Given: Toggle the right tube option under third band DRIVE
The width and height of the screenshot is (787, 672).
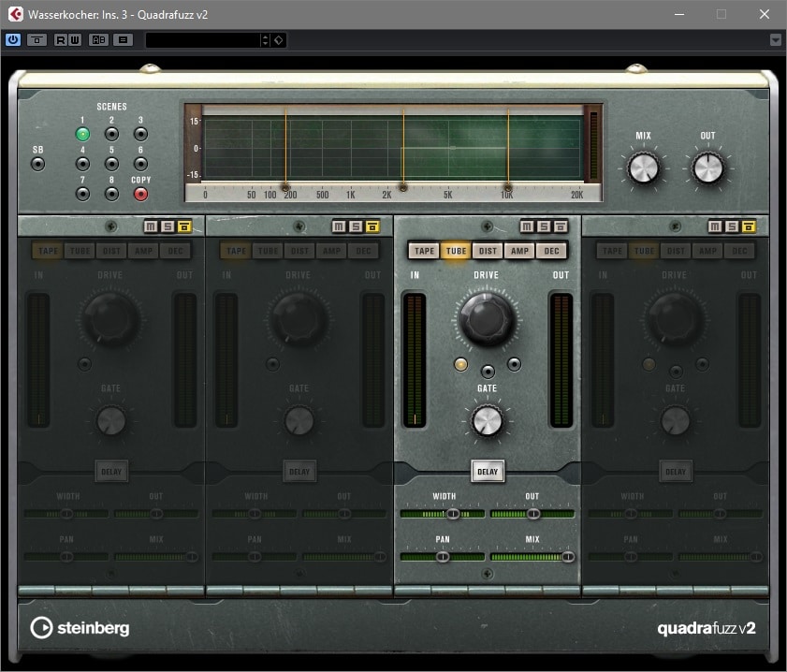Looking at the screenshot, I should click(514, 364).
